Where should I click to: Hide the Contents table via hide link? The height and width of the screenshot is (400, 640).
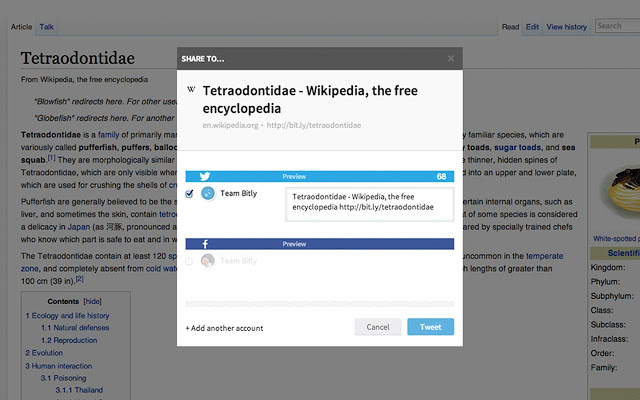click(93, 302)
